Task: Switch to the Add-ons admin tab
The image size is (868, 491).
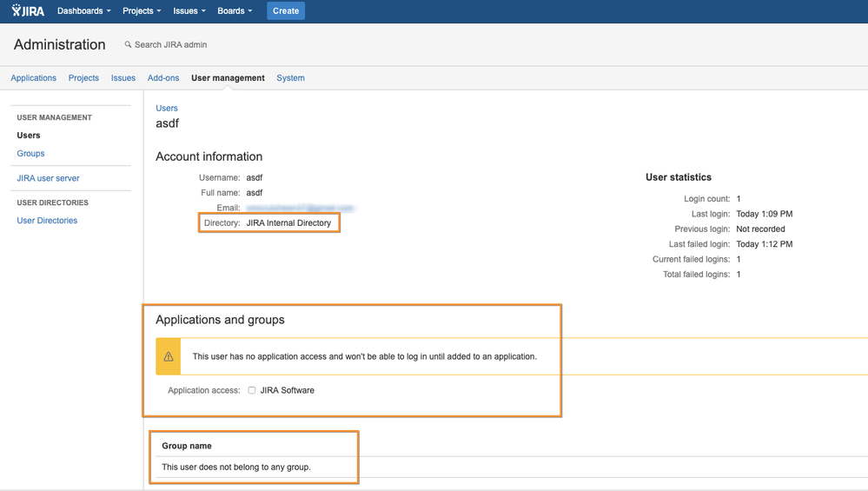Action: click(x=163, y=78)
